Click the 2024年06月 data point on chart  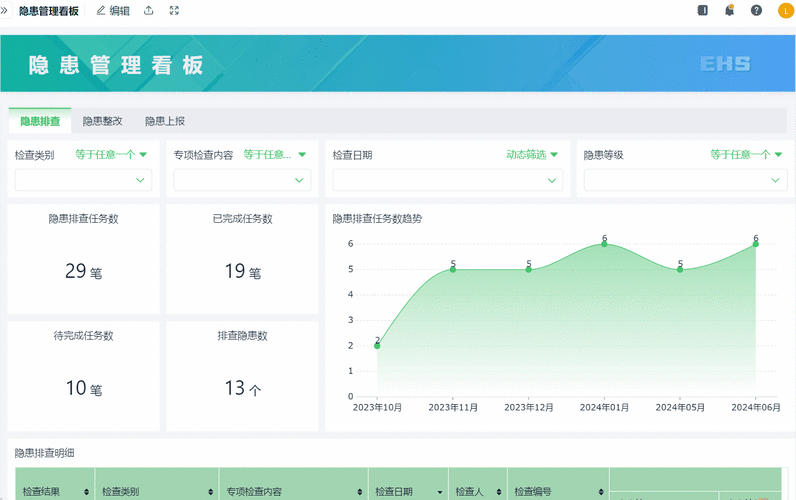point(755,244)
